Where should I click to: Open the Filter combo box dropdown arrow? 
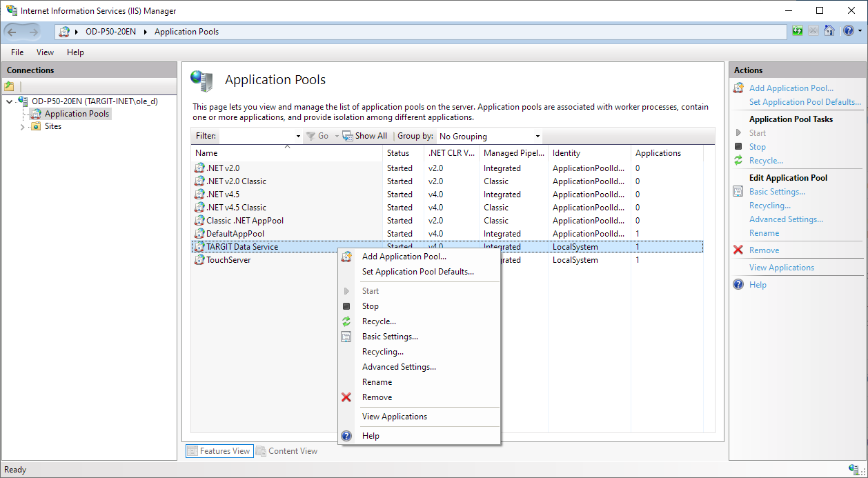(298, 137)
